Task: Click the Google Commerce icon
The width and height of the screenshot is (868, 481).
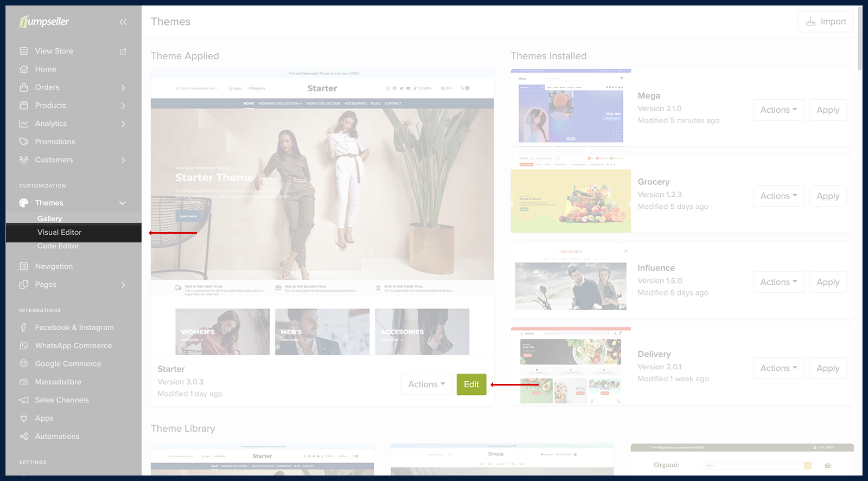Action: [24, 364]
